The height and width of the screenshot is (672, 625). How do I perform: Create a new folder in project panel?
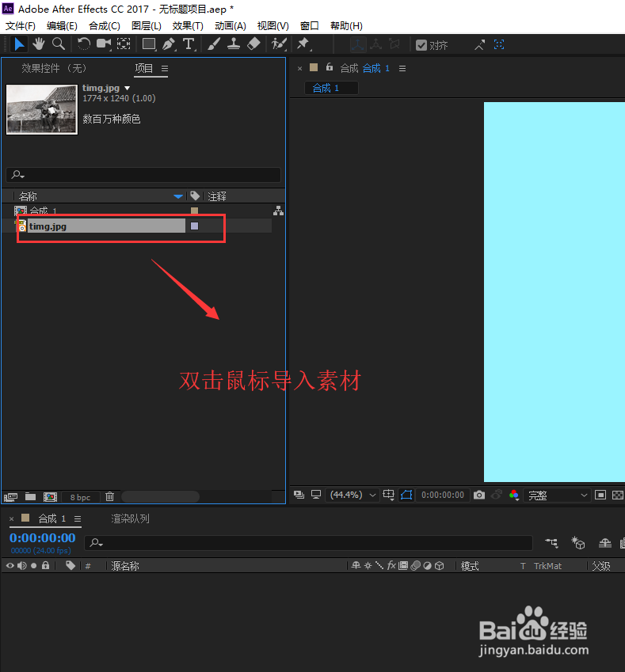coord(30,497)
